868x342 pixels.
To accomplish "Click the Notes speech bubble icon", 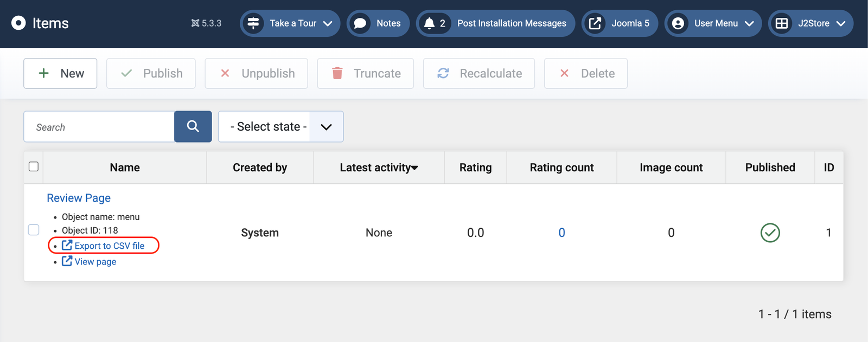I will [x=360, y=23].
